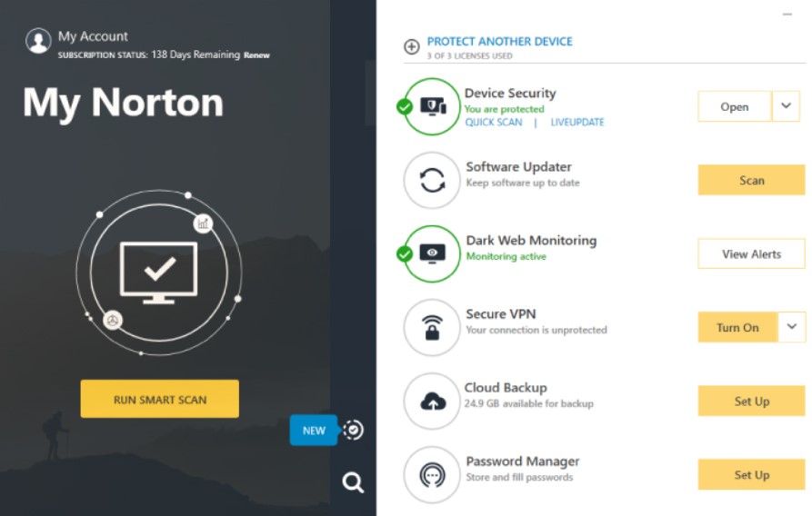Image resolution: width=812 pixels, height=516 pixels.
Task: Click 'Your connection is unprotected' text
Action: coord(536,330)
